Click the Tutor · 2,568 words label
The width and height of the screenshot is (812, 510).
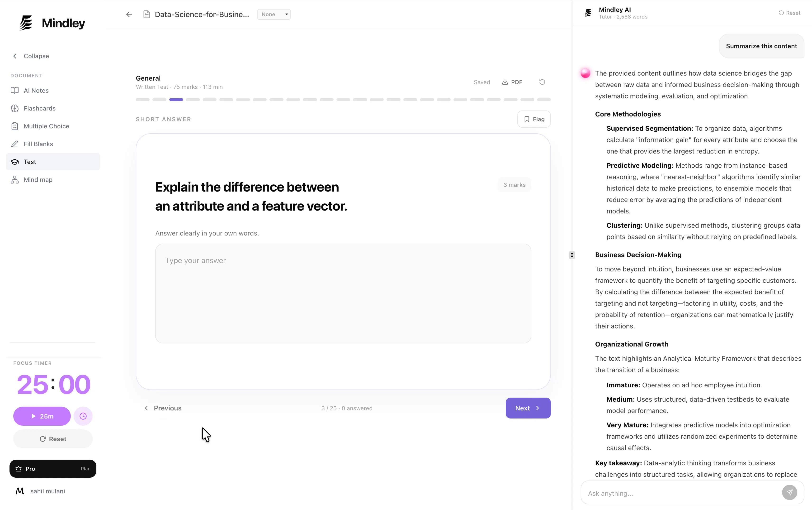[623, 17]
